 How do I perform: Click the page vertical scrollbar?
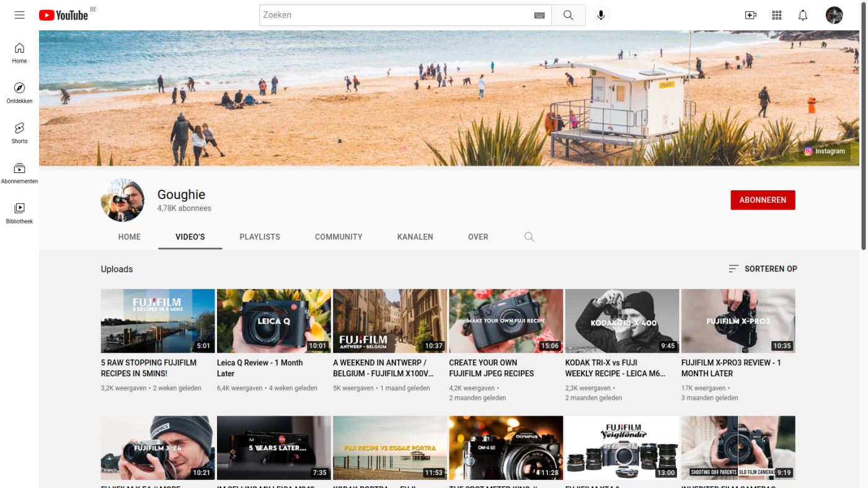[864, 125]
